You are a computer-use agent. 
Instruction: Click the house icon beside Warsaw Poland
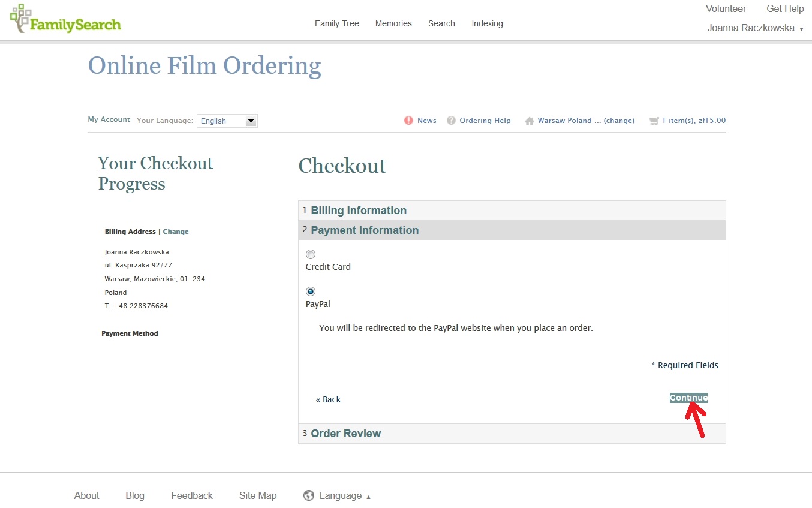(x=529, y=121)
